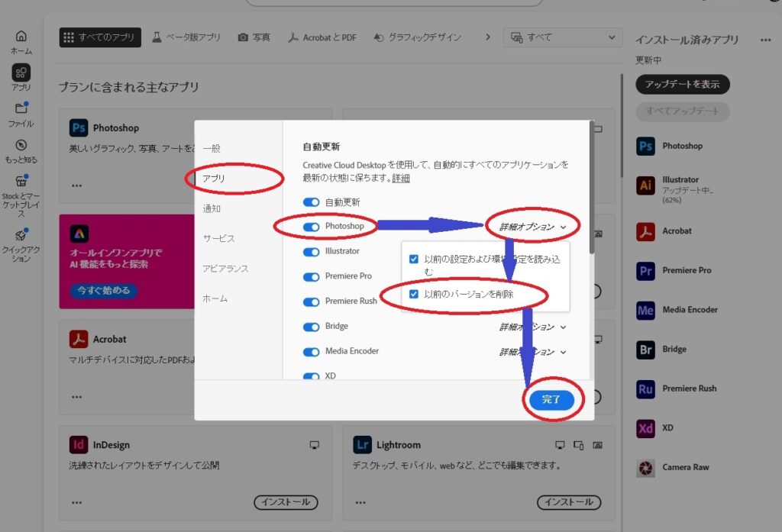
Task: Toggle auto-update for Media Encoder
Action: (x=312, y=352)
